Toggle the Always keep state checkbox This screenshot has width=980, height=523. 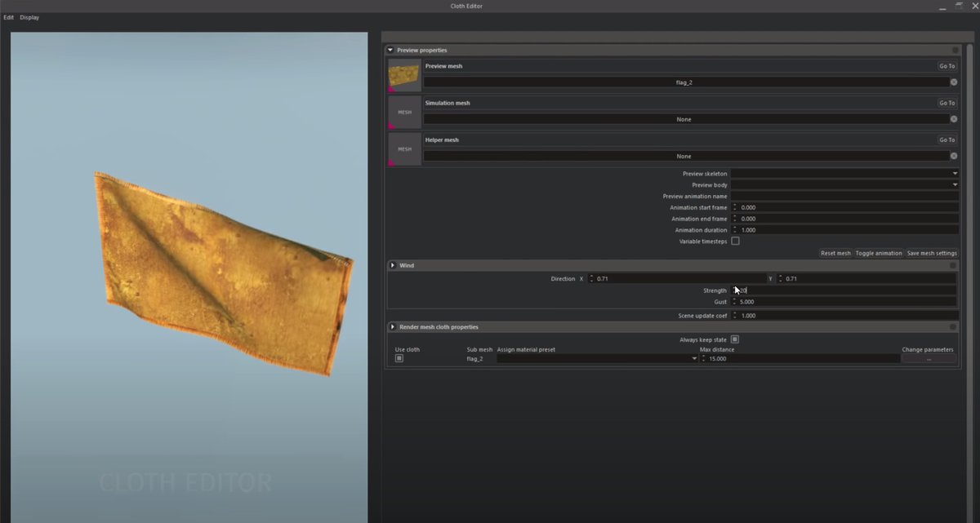pyautogui.click(x=735, y=339)
